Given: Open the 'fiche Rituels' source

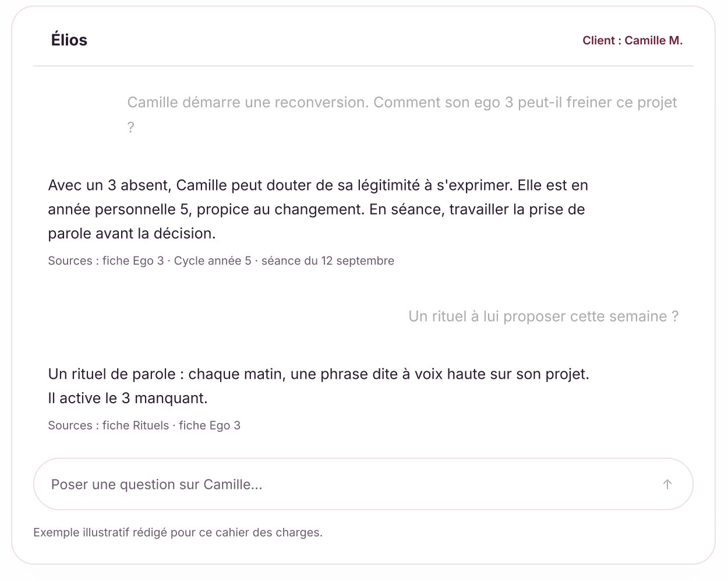Looking at the screenshot, I should click(x=136, y=425).
